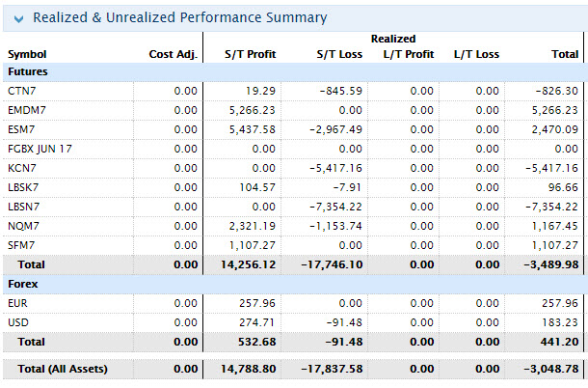The width and height of the screenshot is (588, 388).
Task: Select the Cost Adj. column header
Action: pos(174,54)
